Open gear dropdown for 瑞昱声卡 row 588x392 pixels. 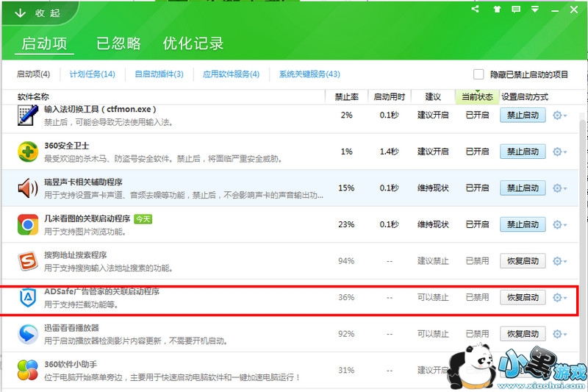559,188
